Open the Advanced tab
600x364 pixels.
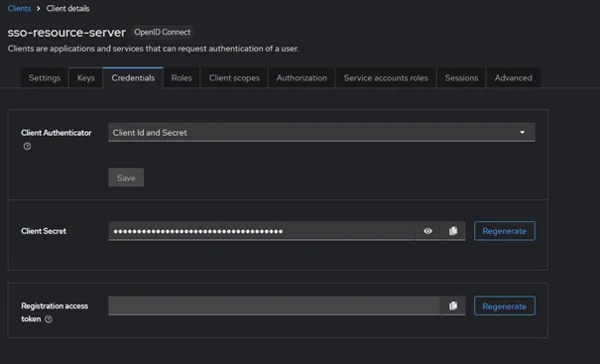[x=513, y=78]
